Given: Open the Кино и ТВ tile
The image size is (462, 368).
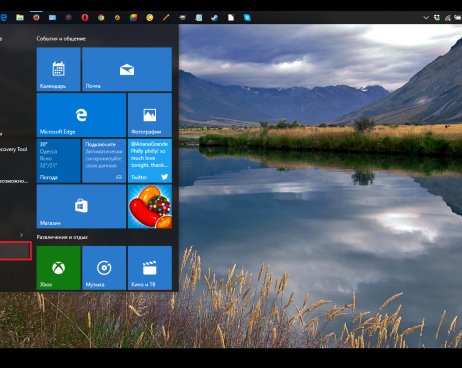Looking at the screenshot, I should click(x=150, y=268).
